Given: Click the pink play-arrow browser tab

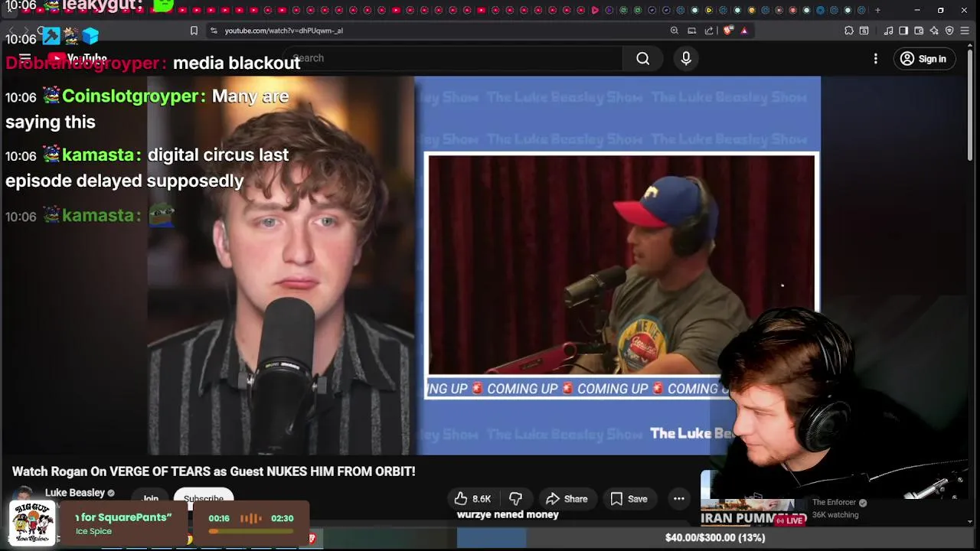Looking at the screenshot, I should click(x=595, y=11).
